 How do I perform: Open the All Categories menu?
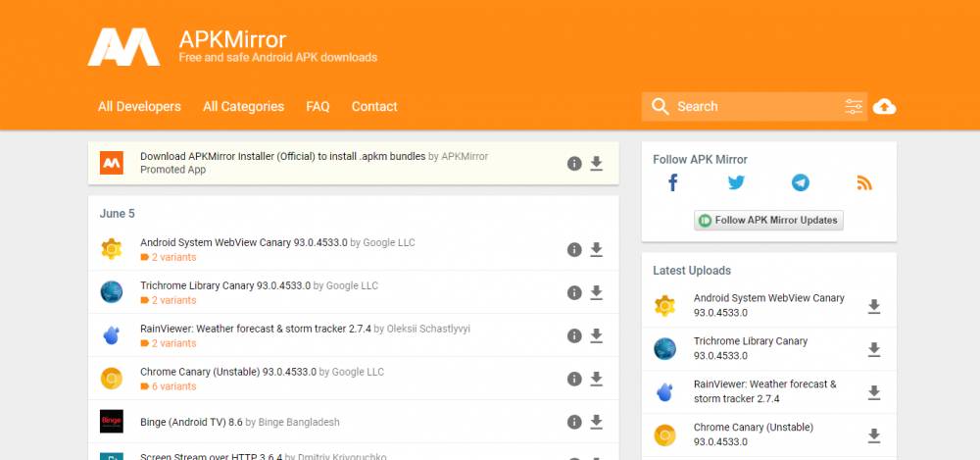tap(243, 106)
